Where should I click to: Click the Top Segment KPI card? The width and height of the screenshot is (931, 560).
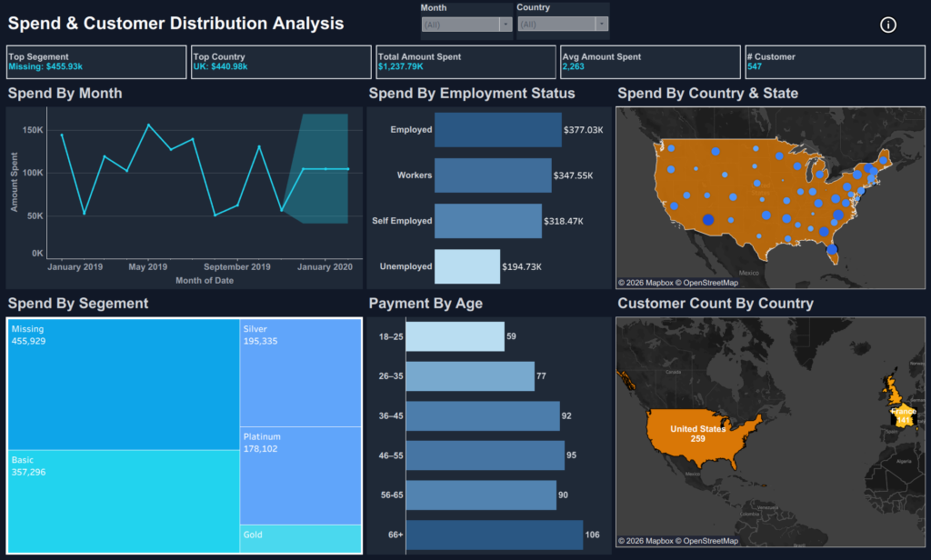click(x=96, y=62)
